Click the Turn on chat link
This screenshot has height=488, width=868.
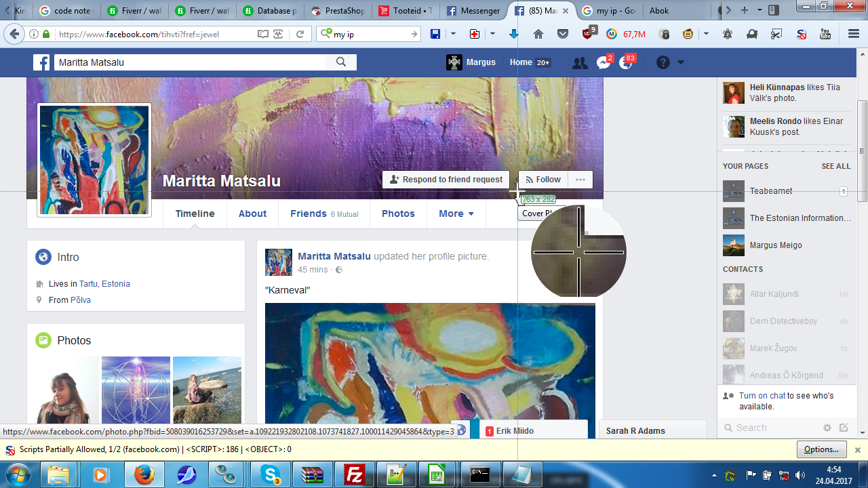(762, 396)
